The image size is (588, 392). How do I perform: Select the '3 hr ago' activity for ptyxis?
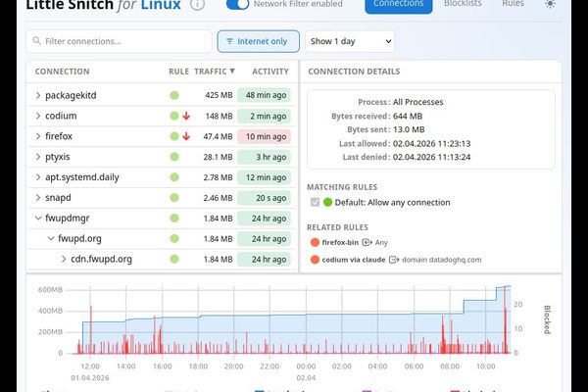click(264, 157)
